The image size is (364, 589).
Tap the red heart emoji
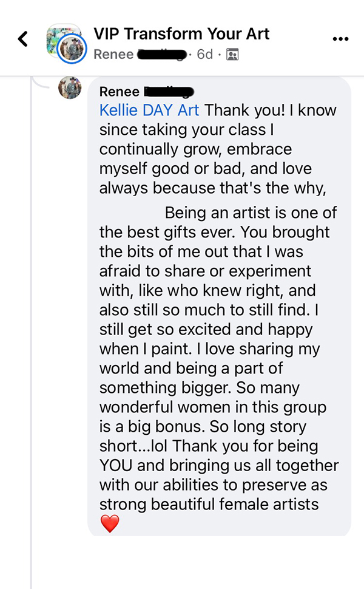click(110, 523)
